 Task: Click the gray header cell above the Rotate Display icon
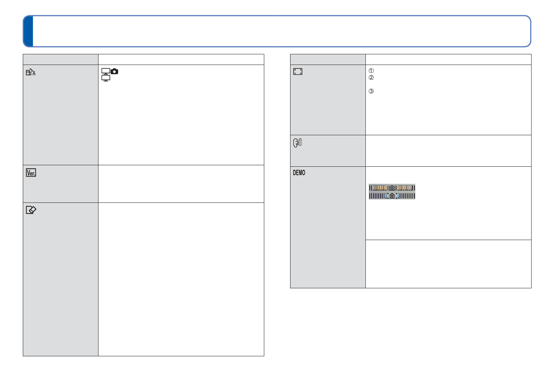60,60
